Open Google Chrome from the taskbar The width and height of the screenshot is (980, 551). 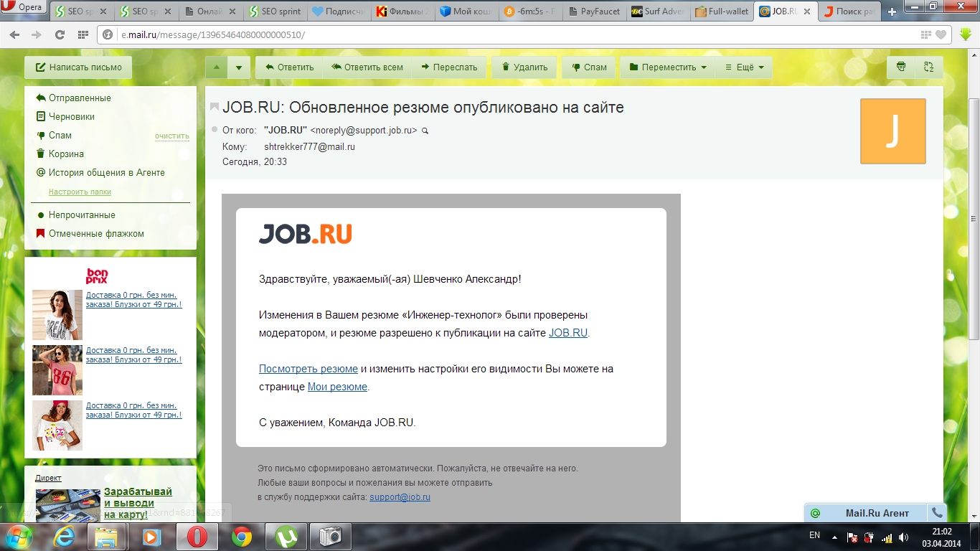(242, 537)
